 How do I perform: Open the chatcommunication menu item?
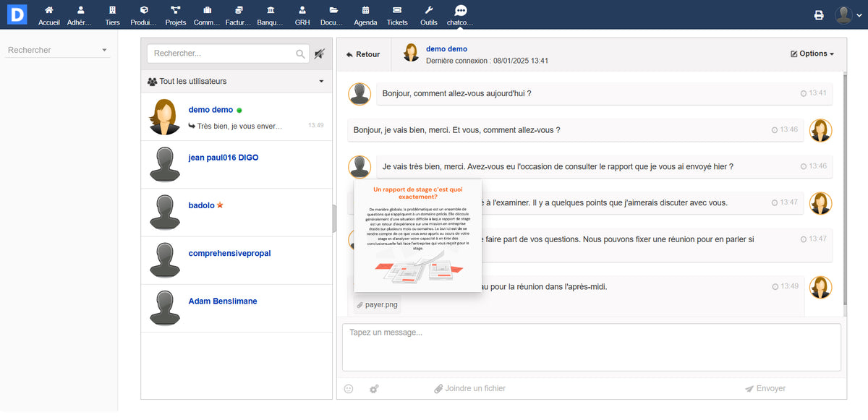460,14
